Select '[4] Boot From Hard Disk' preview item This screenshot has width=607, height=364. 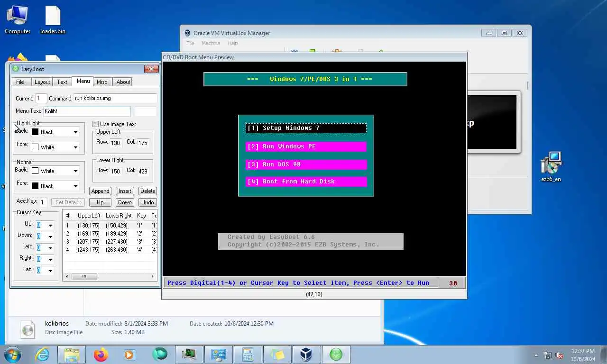click(x=306, y=182)
